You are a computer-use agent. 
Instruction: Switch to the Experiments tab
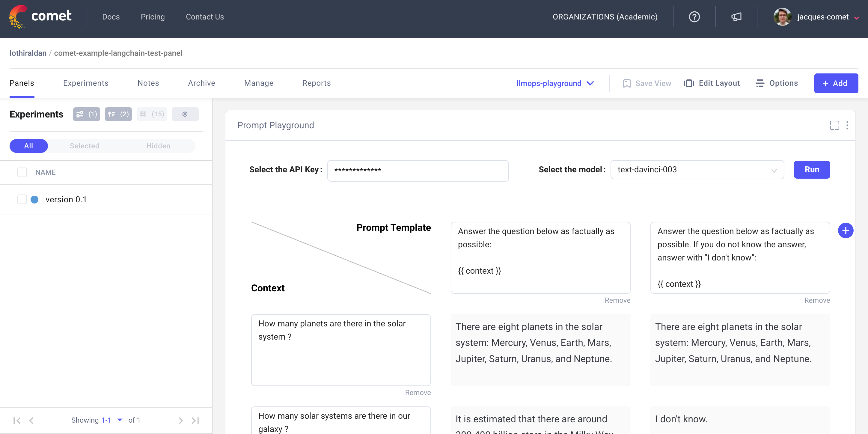coord(86,83)
